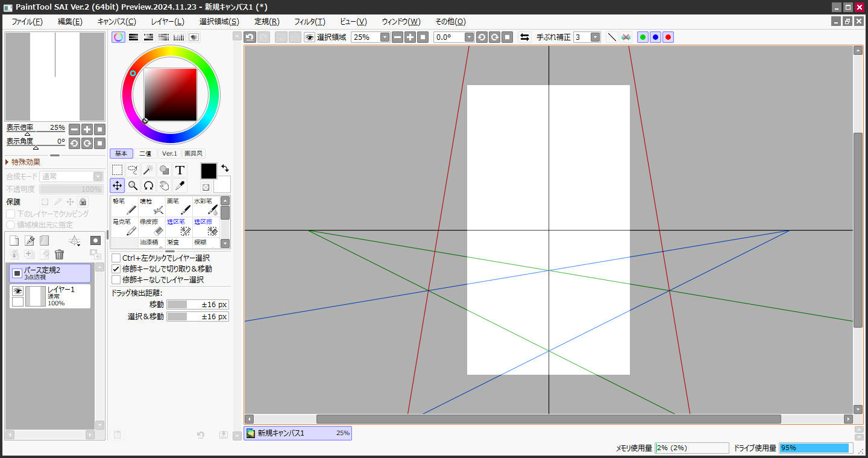Select the Text tool
Viewport: 868px width, 458px height.
(x=180, y=170)
